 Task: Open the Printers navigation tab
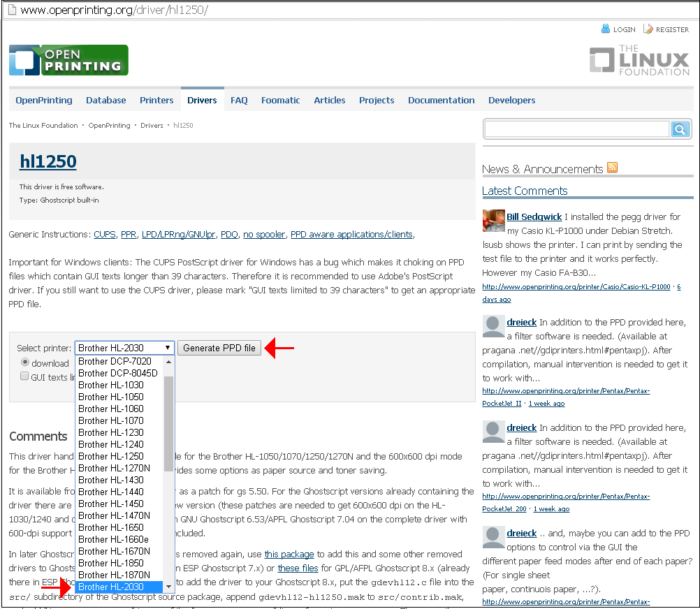click(x=156, y=101)
